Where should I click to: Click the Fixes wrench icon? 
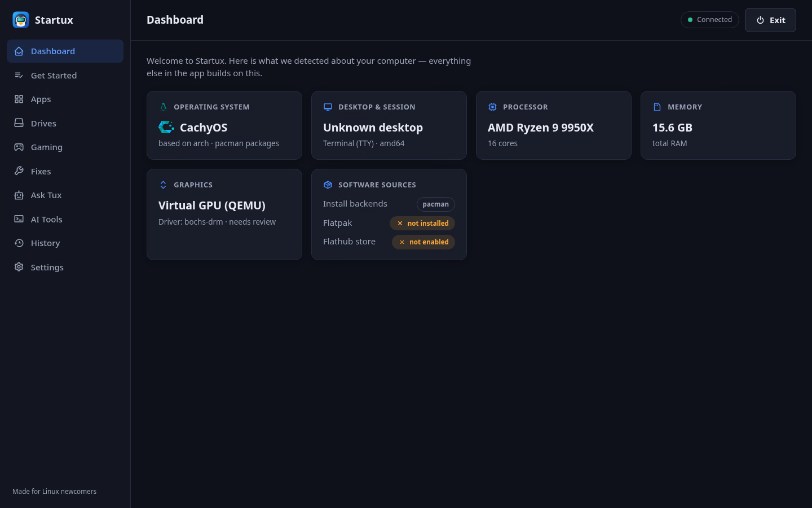point(19,171)
